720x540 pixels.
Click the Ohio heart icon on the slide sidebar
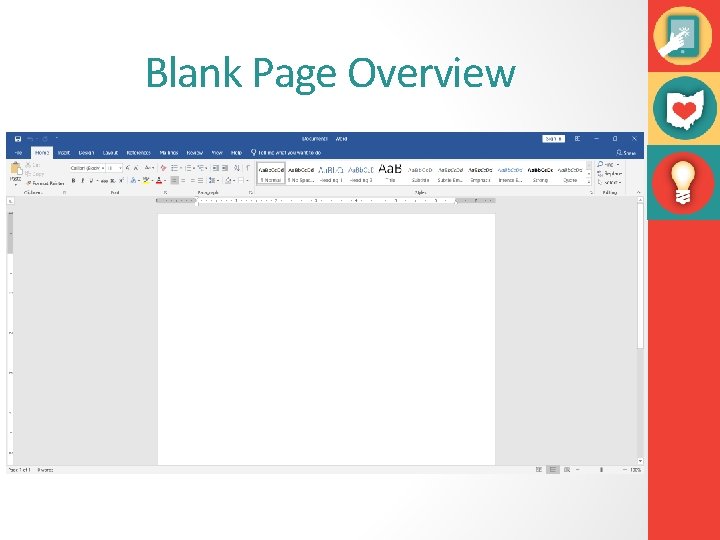click(x=685, y=109)
